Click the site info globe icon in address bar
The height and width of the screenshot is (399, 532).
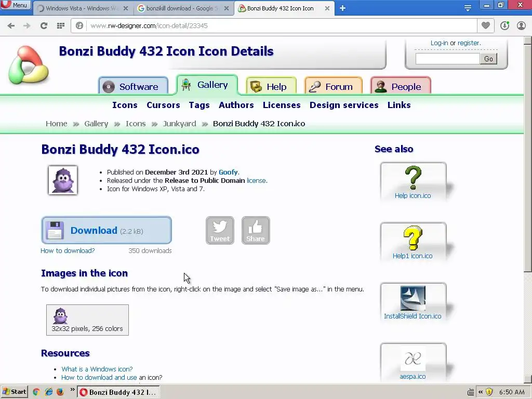[79, 26]
